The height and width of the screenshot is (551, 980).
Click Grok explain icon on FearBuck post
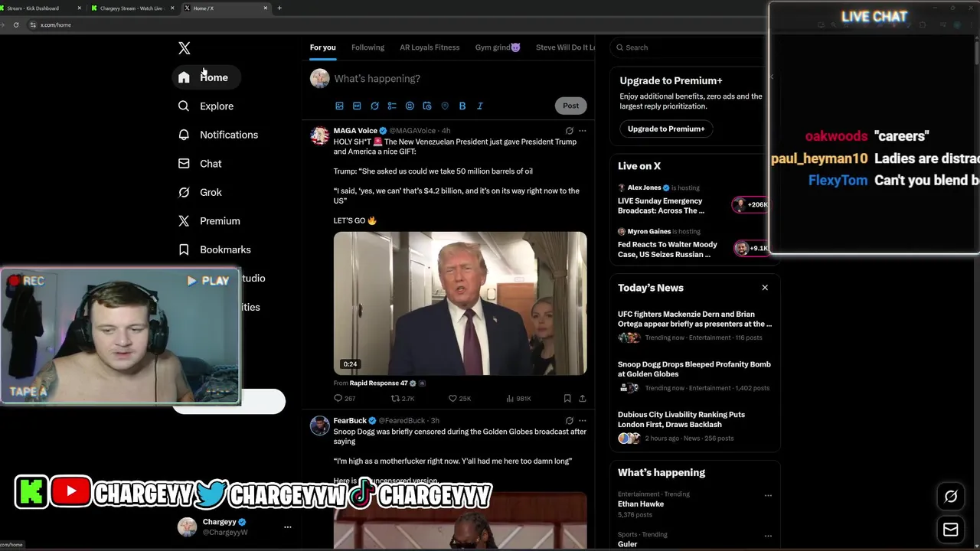coord(569,420)
